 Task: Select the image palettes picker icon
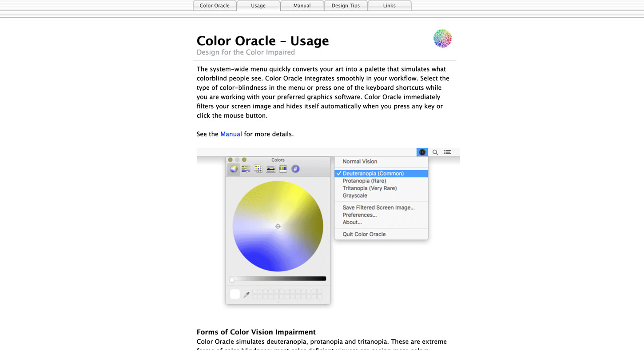coord(270,169)
